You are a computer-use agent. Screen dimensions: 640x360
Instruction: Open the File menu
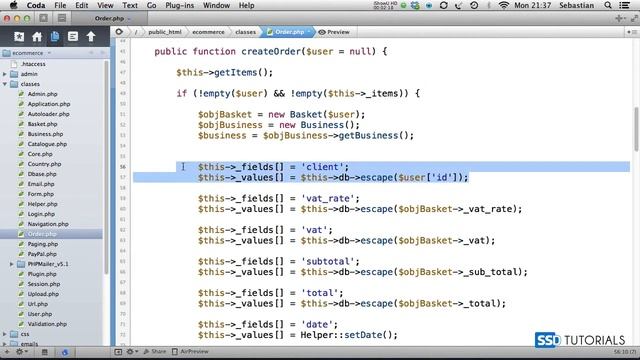[x=60, y=5]
